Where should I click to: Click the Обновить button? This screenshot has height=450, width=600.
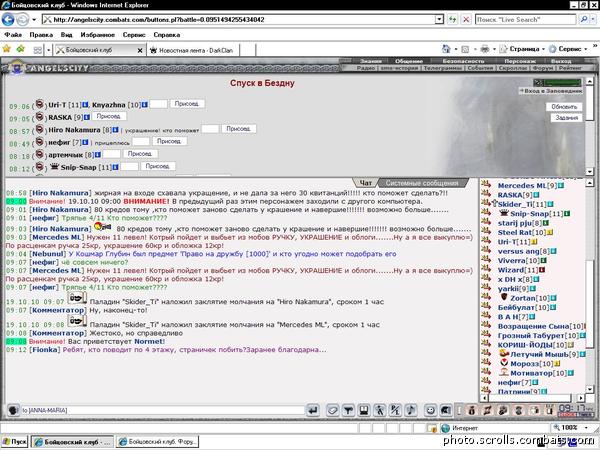(564, 106)
